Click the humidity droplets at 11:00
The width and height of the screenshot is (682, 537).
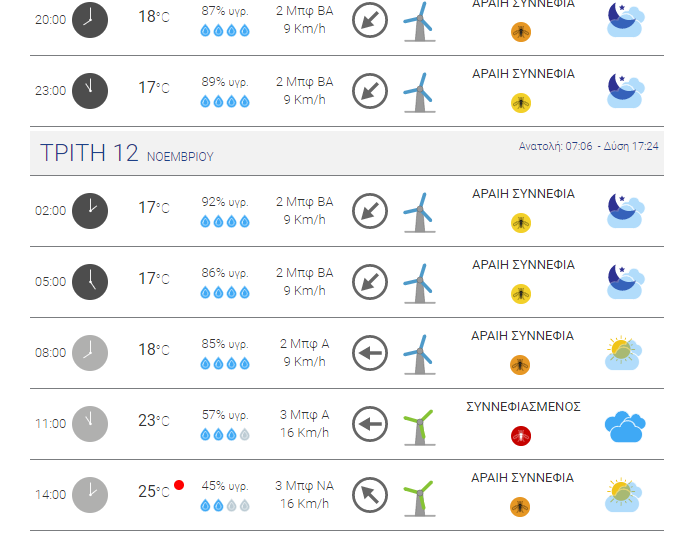(x=225, y=434)
